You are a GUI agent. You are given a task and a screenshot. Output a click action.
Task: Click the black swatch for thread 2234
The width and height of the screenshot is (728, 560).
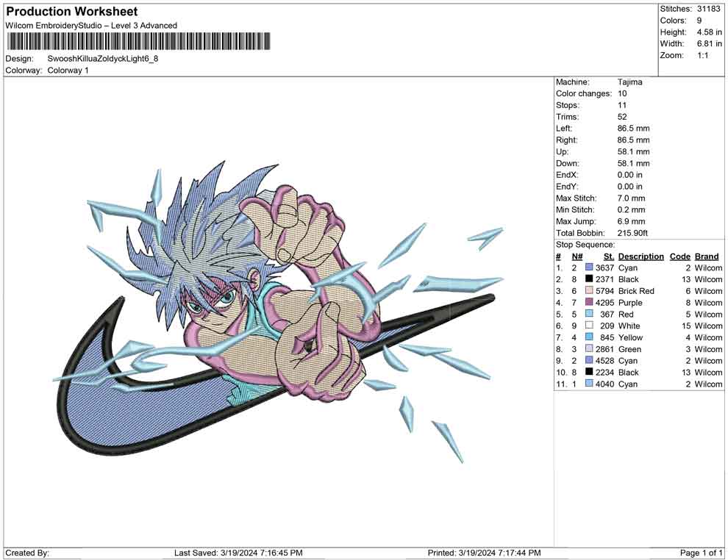[x=589, y=372]
